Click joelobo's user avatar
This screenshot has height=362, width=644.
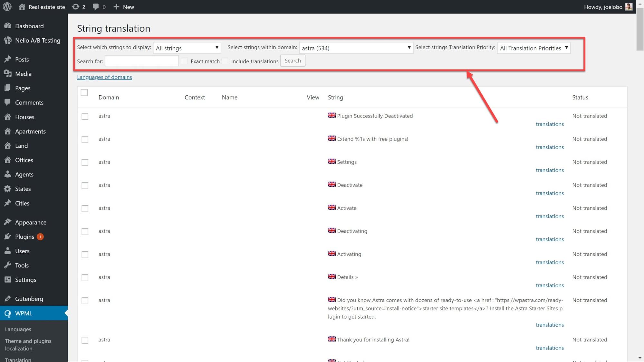(x=629, y=7)
